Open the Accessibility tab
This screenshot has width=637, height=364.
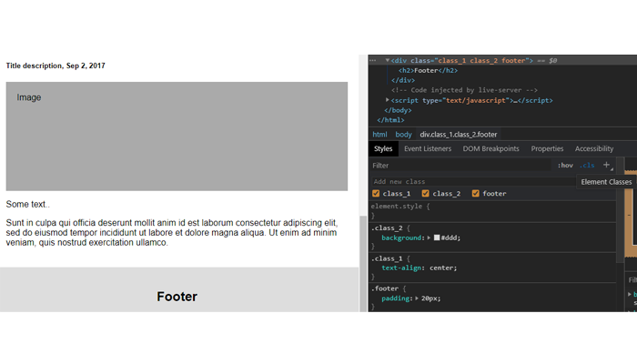[594, 148]
